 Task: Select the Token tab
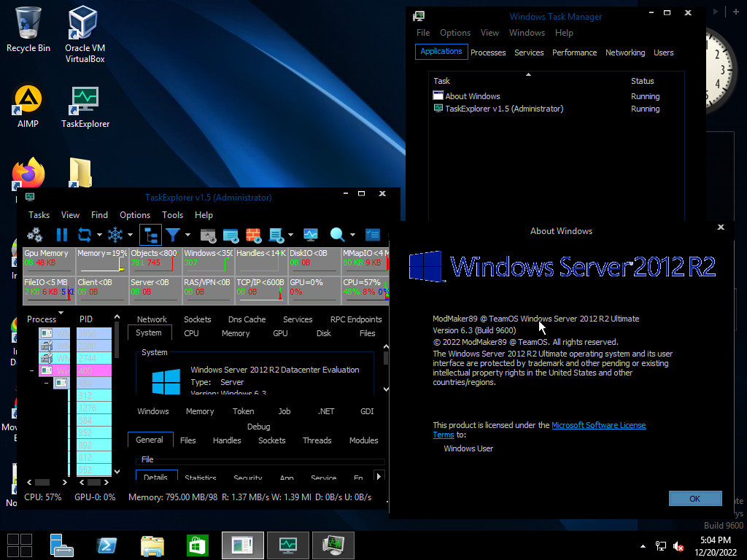click(243, 411)
